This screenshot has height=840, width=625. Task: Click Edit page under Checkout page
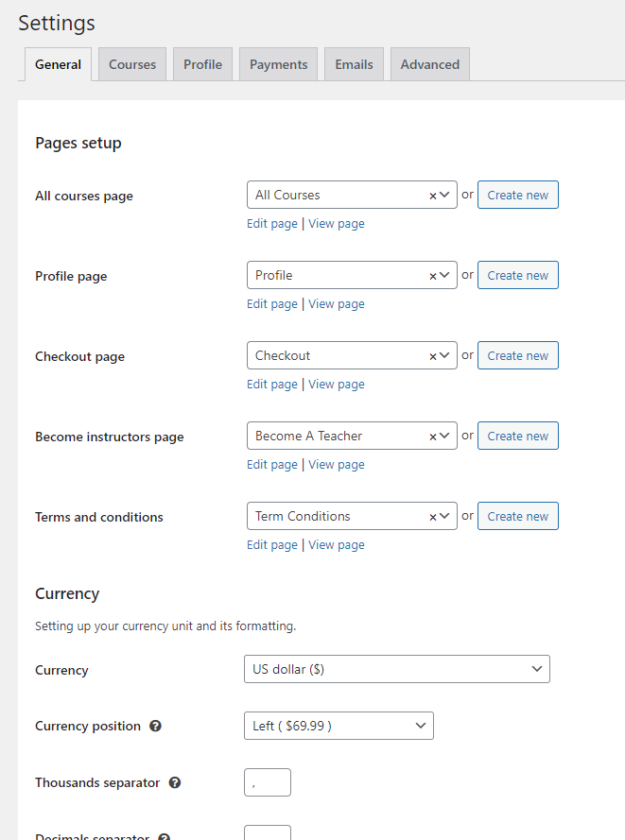coord(272,385)
